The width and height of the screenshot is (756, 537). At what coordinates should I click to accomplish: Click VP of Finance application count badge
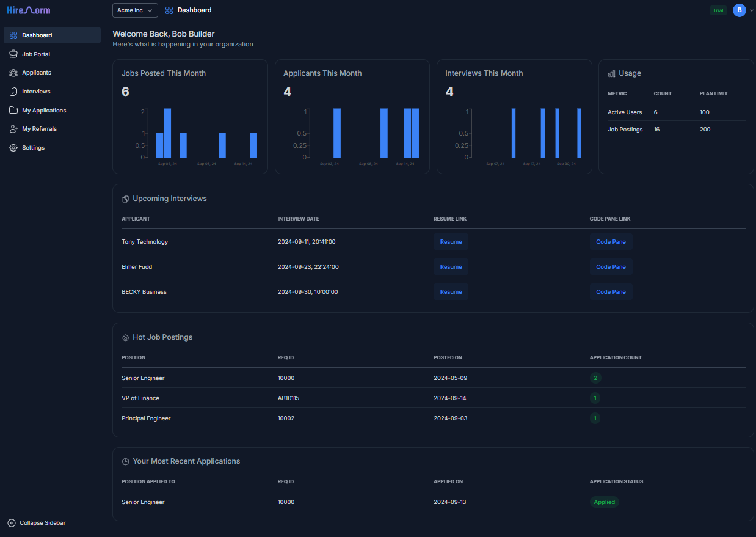point(595,398)
